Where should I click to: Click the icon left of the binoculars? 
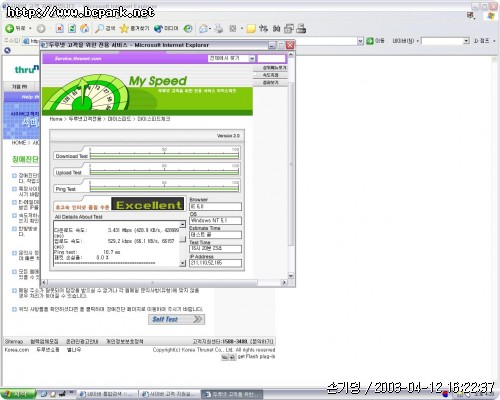click(x=263, y=29)
